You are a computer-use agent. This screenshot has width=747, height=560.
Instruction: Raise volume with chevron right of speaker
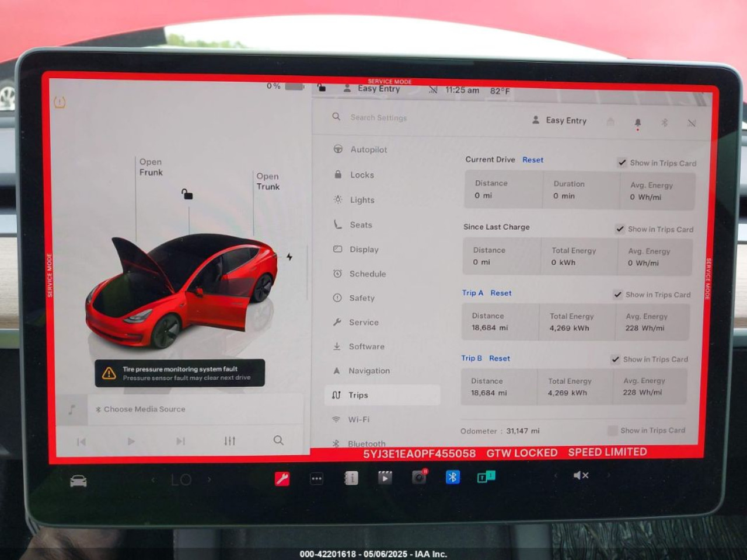click(x=608, y=475)
